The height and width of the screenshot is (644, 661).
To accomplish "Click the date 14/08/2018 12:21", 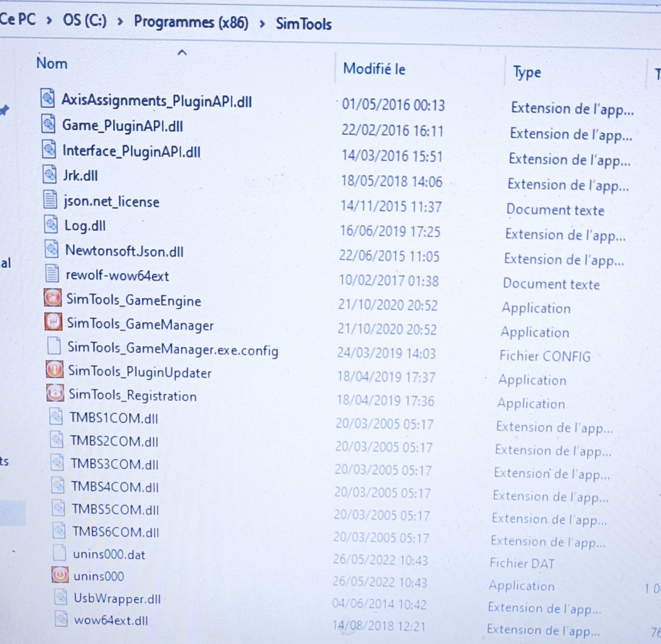I will coord(379,626).
